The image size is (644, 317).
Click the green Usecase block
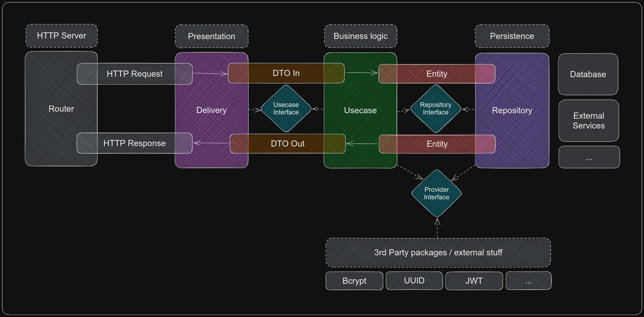click(360, 110)
